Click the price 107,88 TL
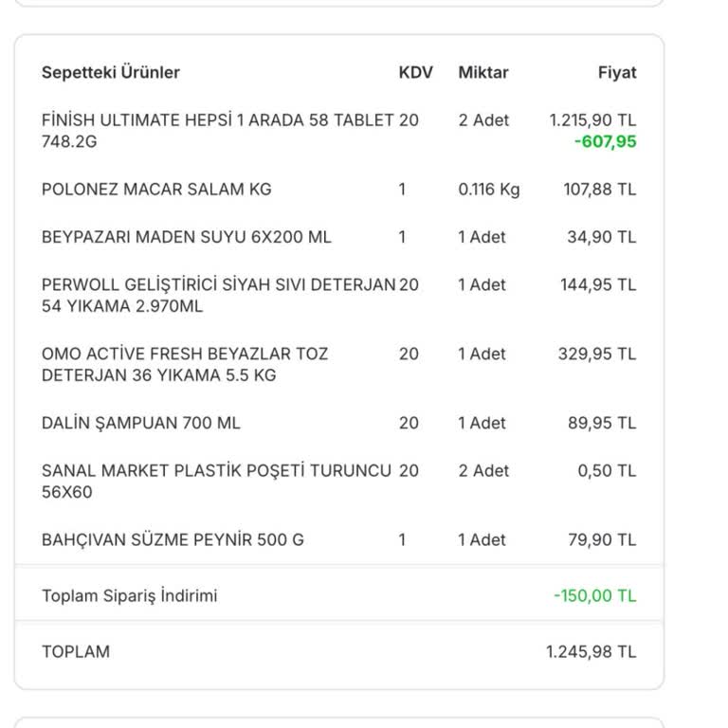Image resolution: width=728 pixels, height=728 pixels. click(600, 190)
